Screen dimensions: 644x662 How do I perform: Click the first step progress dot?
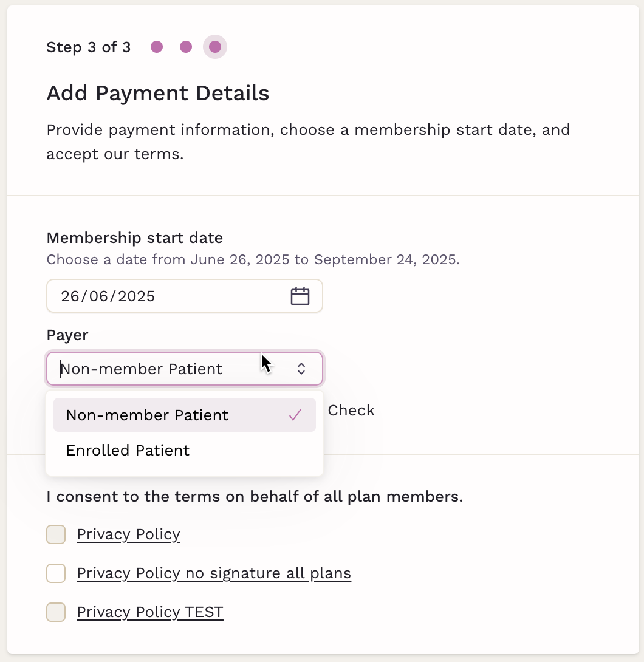click(157, 47)
